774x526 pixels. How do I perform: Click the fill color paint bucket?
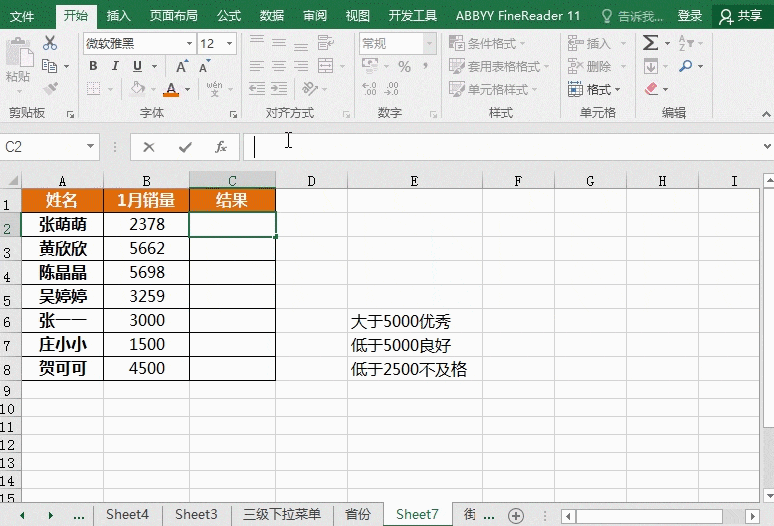[138, 89]
